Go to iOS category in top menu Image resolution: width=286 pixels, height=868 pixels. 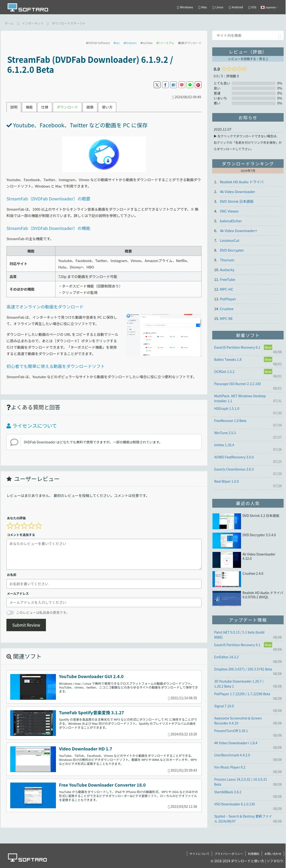coord(252,7)
